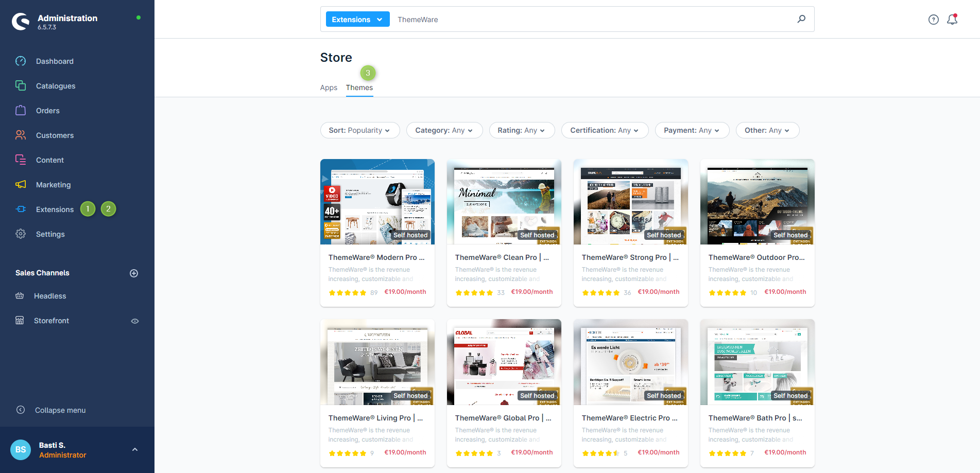
Task: Open ThemeWare Strong Pro thumbnail
Action: coord(631,202)
